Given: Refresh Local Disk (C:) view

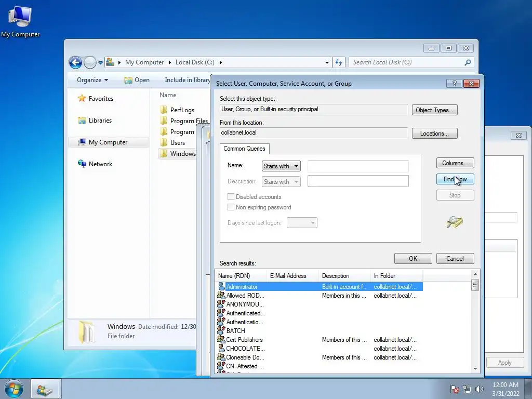Looking at the screenshot, I should pyautogui.click(x=339, y=62).
